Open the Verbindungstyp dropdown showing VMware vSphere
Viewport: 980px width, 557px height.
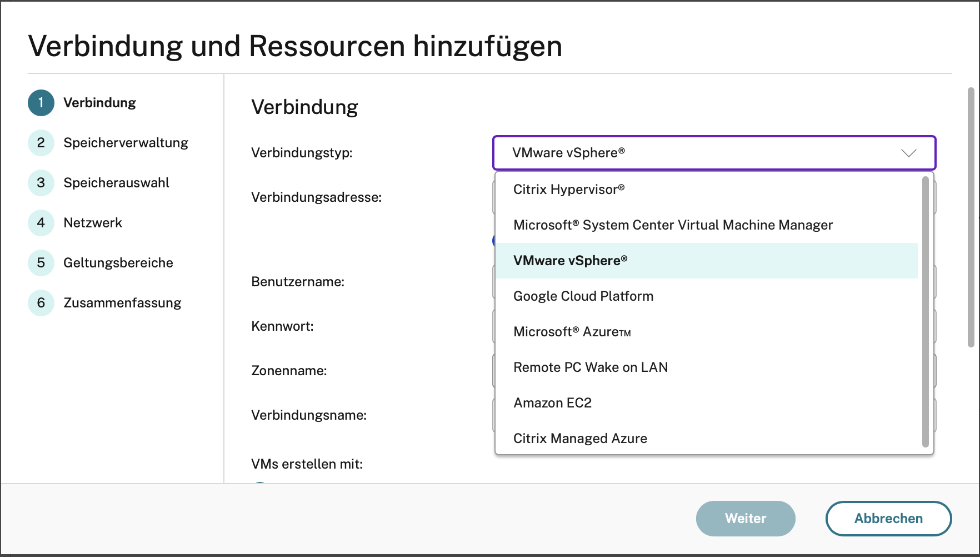714,153
